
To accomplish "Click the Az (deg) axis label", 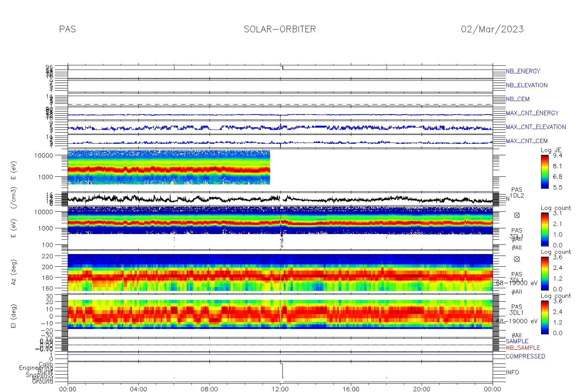I will [14, 272].
